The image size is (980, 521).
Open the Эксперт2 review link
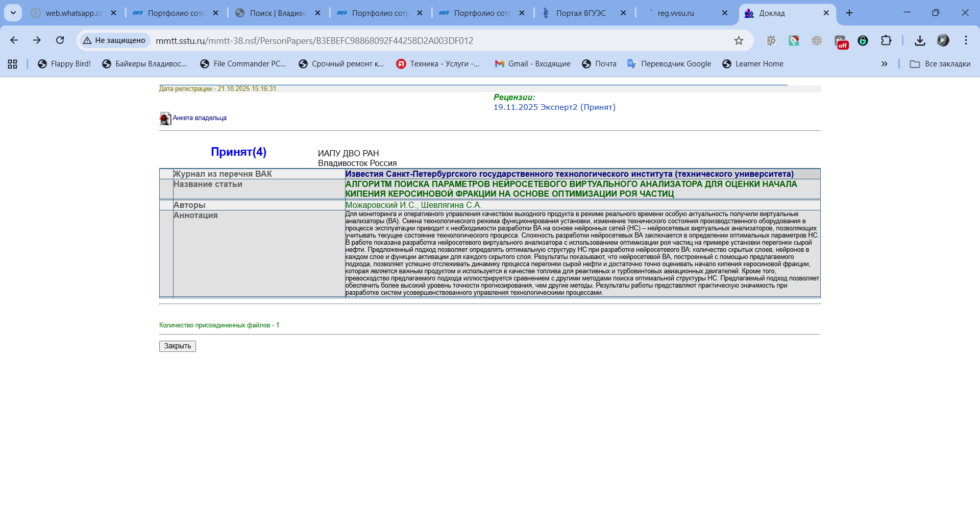pyautogui.click(x=554, y=107)
